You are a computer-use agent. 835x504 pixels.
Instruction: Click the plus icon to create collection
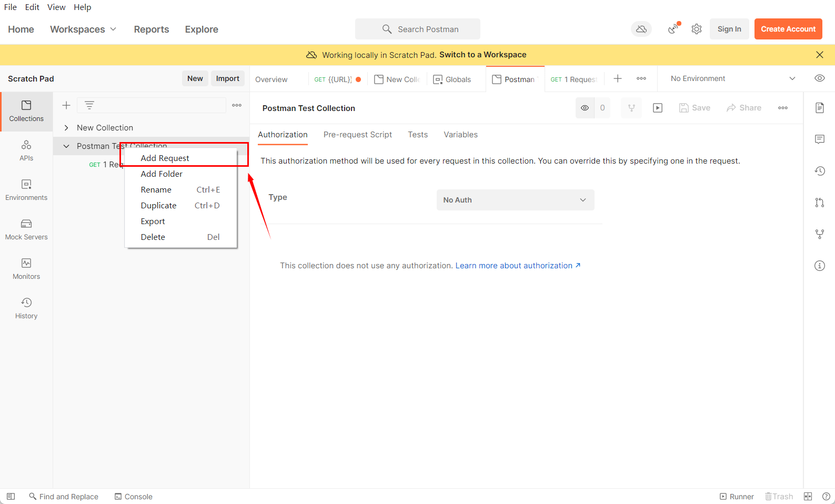coord(66,105)
